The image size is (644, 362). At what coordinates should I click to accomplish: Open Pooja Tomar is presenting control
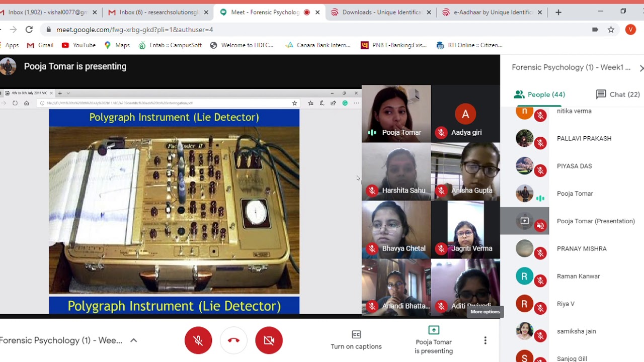click(434, 340)
